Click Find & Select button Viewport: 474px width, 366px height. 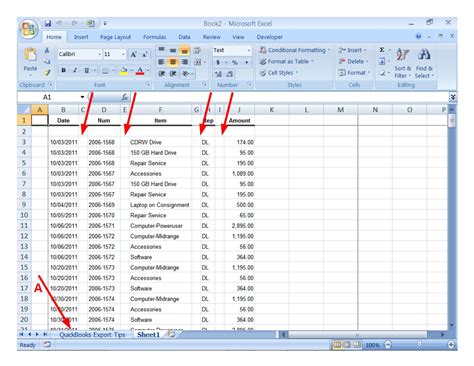coord(424,63)
